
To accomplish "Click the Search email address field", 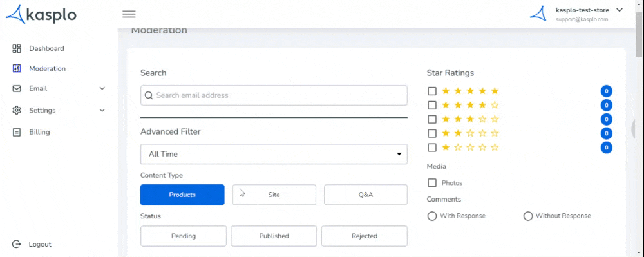I will tap(274, 95).
